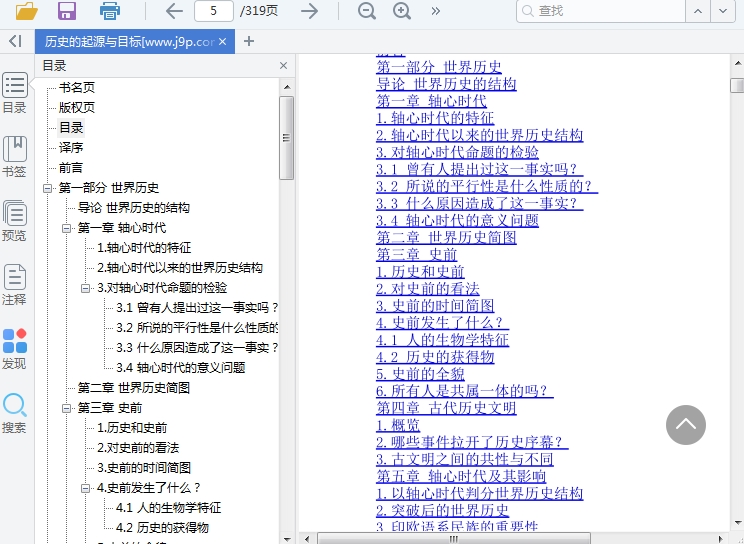This screenshot has height=544, width=744.
Task: Collapse the 第一部分 世界历史 tree node
Action: [47, 188]
